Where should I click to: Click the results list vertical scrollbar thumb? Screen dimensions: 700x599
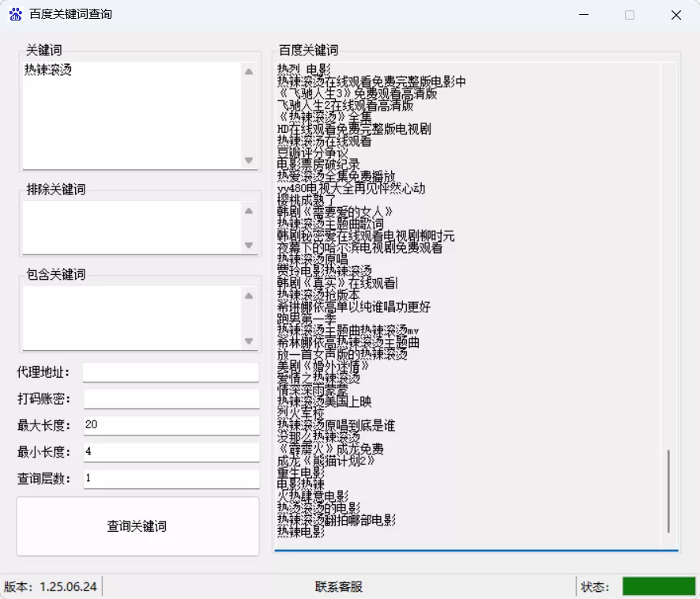click(668, 491)
